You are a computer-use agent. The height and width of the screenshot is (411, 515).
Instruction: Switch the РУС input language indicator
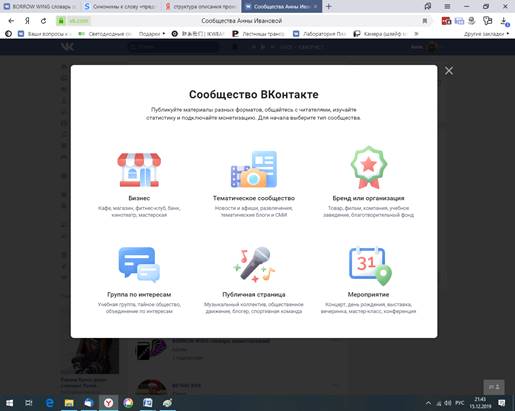click(460, 403)
